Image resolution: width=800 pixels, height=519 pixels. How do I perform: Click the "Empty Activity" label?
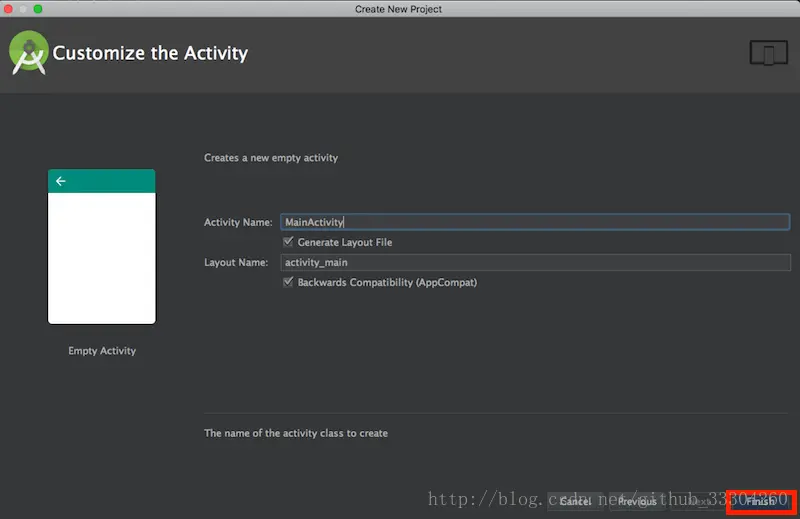tap(102, 351)
